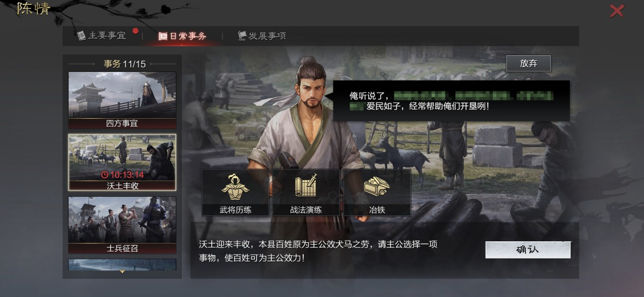Screen dimensions: 644x297
Task: Select the 沃土丰收 task thumbnail
Action: pyautogui.click(x=122, y=163)
